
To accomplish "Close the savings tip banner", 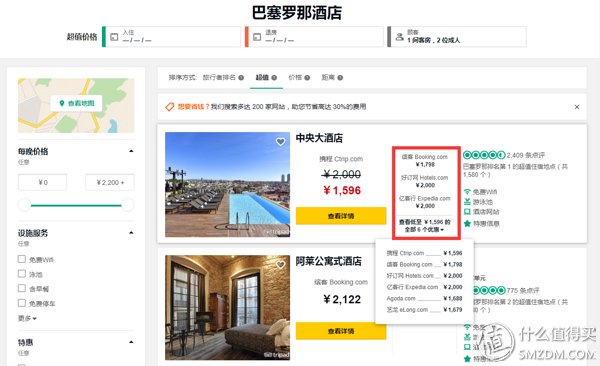I will [577, 107].
